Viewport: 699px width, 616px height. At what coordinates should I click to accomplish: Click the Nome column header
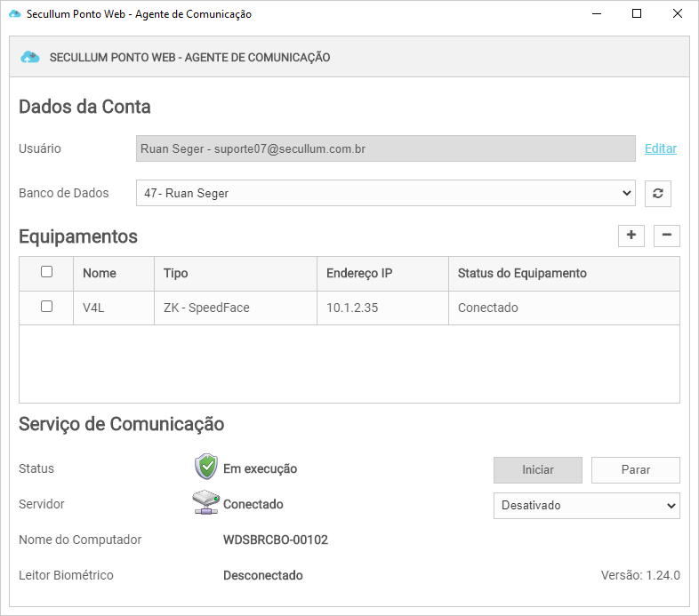pos(114,273)
